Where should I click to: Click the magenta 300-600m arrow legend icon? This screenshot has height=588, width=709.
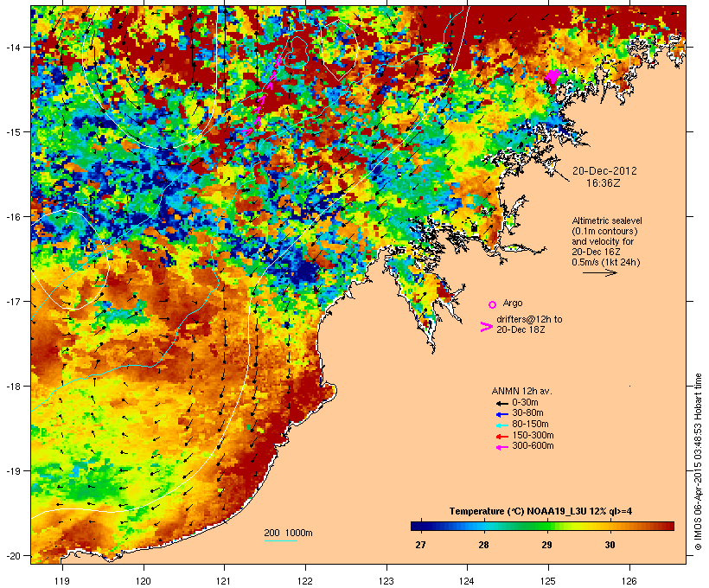click(501, 447)
